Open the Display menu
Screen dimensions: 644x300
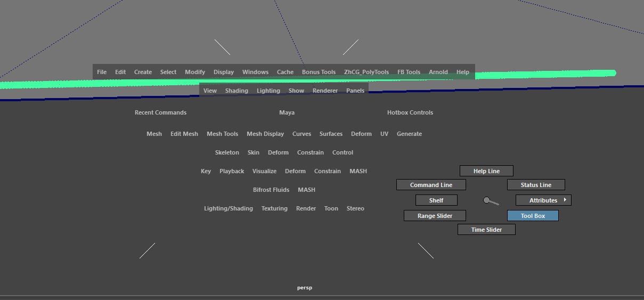pyautogui.click(x=224, y=72)
